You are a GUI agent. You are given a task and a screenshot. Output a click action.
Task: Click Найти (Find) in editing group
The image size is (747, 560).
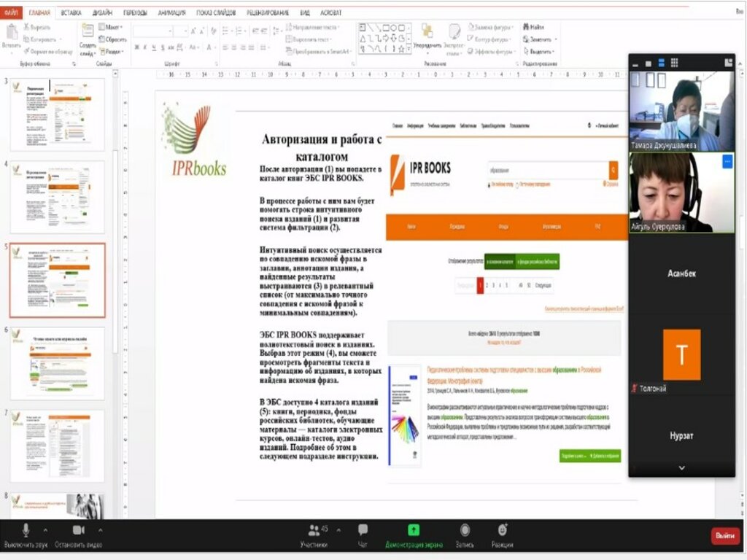pyautogui.click(x=533, y=27)
